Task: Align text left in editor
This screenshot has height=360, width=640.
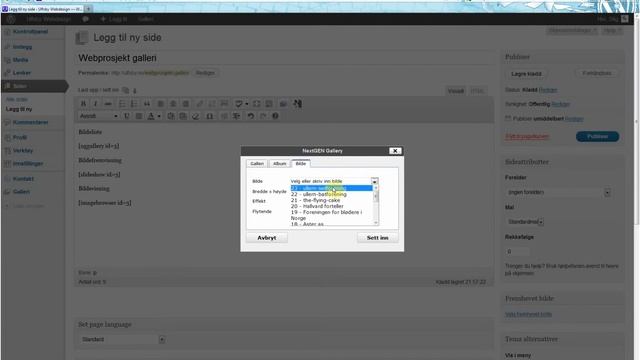Action: tap(161, 104)
